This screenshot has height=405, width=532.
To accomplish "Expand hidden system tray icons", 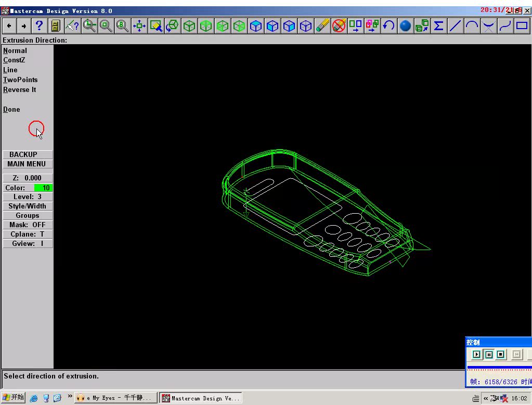I will pos(486,398).
